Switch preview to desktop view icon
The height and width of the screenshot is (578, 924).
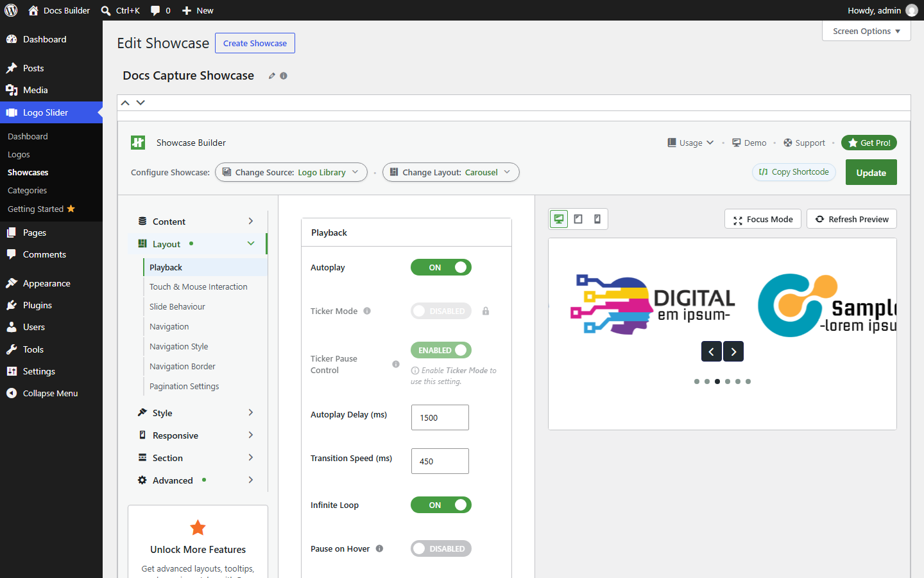point(560,219)
